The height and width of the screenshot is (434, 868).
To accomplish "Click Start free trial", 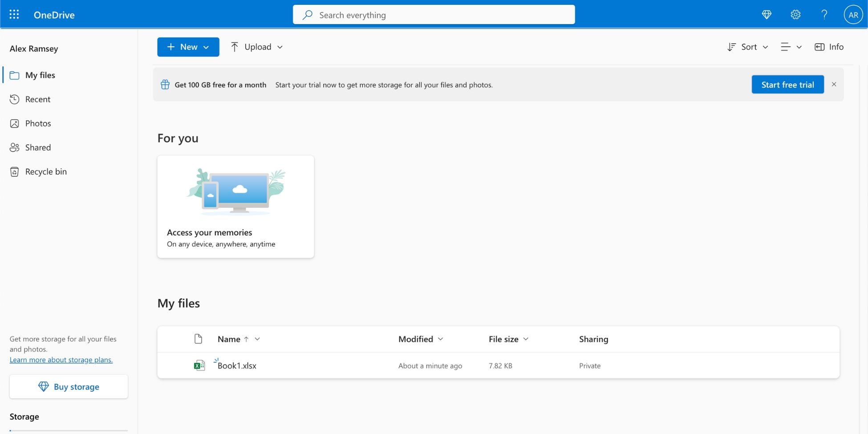I will (x=787, y=84).
